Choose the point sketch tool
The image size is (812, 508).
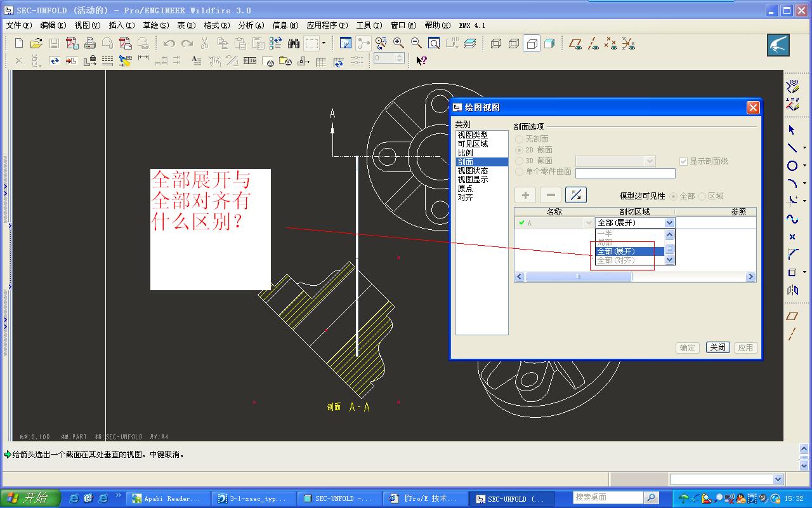tap(792, 237)
